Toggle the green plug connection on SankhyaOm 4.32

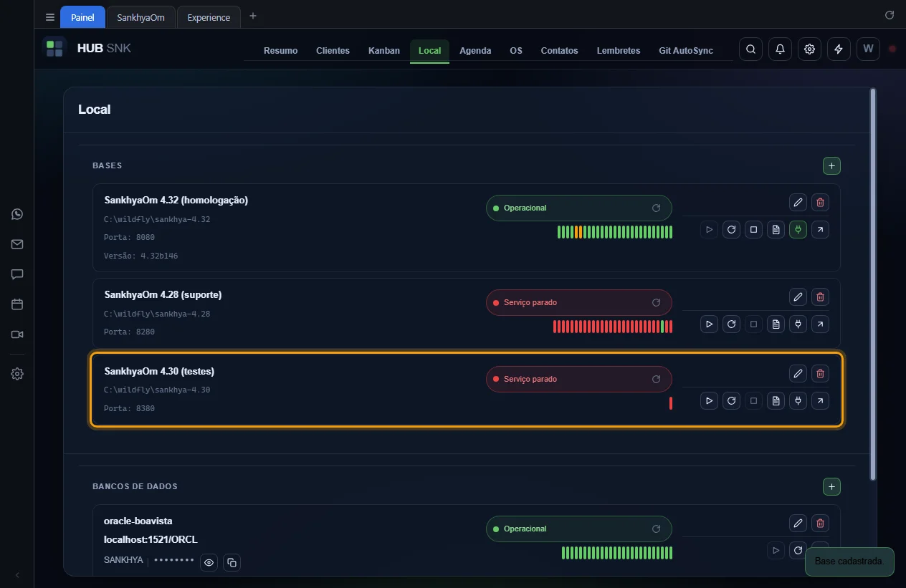tap(798, 230)
